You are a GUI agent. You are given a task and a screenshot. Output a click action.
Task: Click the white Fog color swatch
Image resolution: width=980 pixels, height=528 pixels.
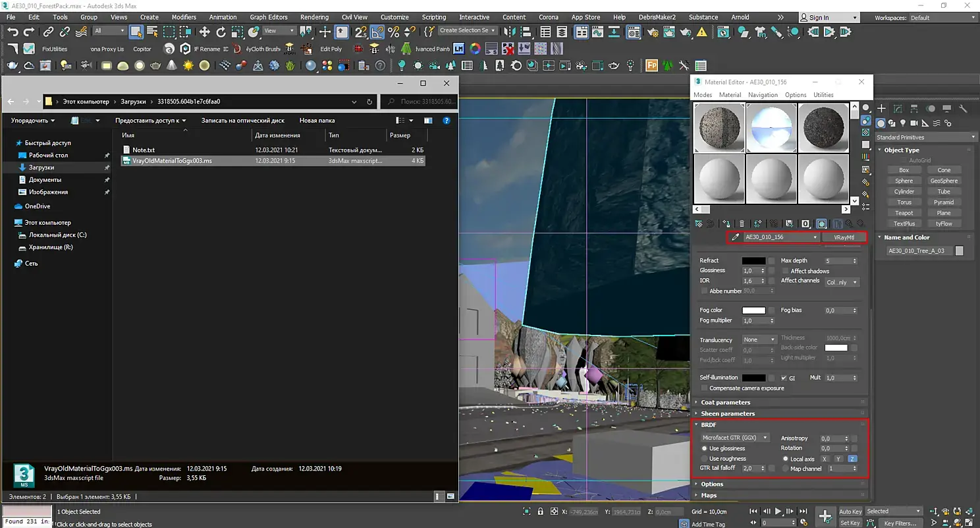coord(753,310)
